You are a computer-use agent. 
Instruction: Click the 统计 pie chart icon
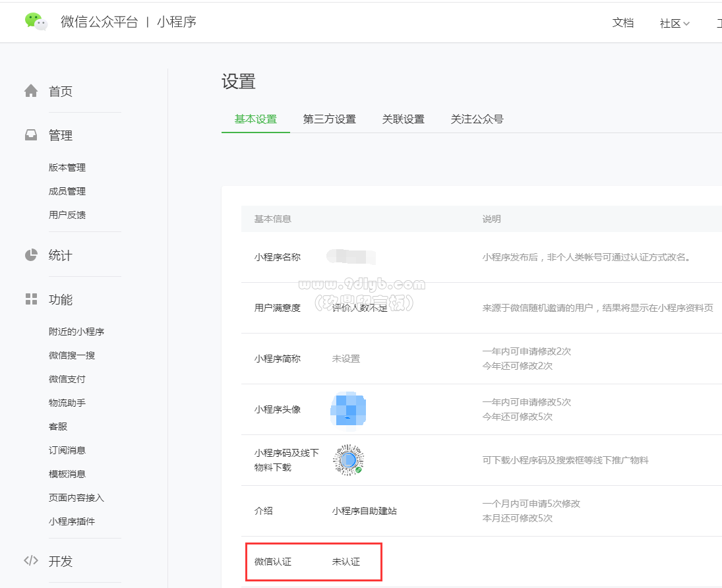point(31,255)
